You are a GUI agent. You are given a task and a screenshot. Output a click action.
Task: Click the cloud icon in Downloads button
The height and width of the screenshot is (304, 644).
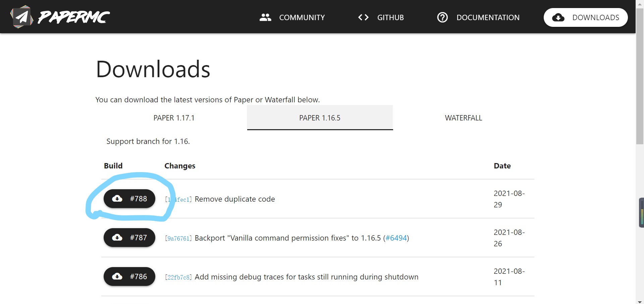(558, 17)
